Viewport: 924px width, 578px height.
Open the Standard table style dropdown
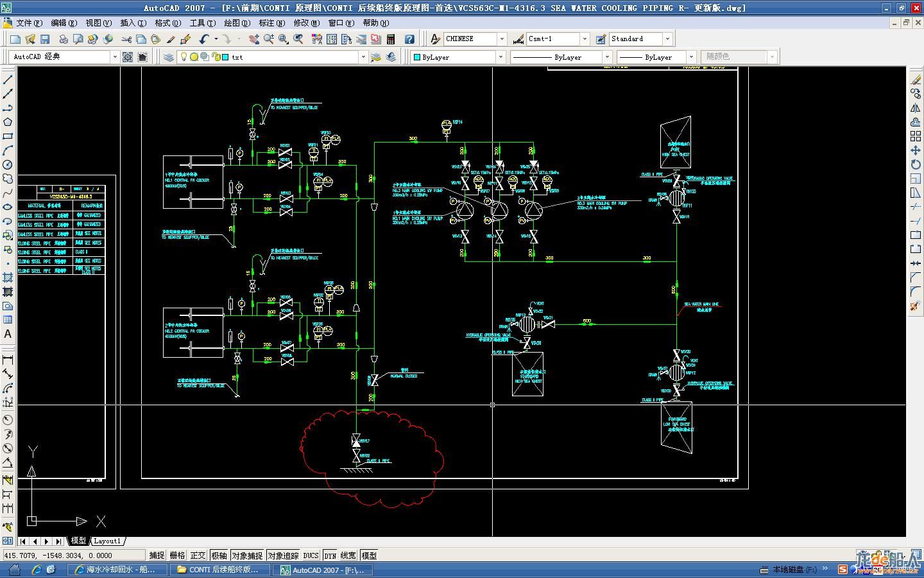(667, 39)
